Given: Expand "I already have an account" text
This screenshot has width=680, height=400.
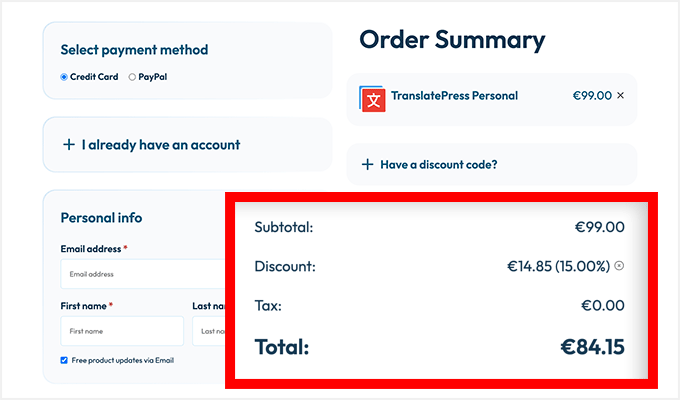Looking at the screenshot, I should tap(161, 145).
